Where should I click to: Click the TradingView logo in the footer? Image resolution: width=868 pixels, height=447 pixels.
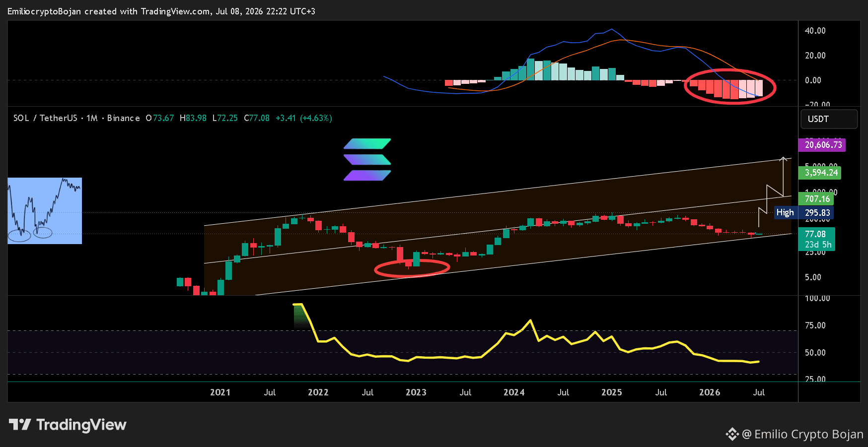[x=68, y=425]
